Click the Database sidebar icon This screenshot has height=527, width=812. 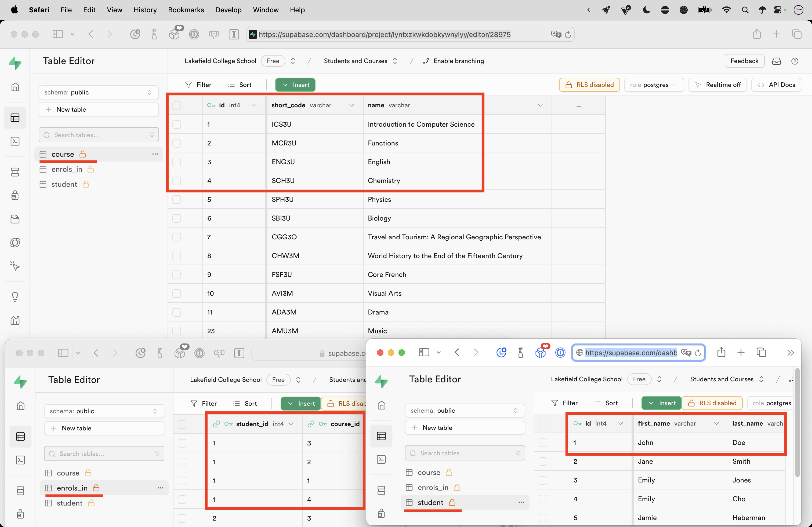(15, 172)
